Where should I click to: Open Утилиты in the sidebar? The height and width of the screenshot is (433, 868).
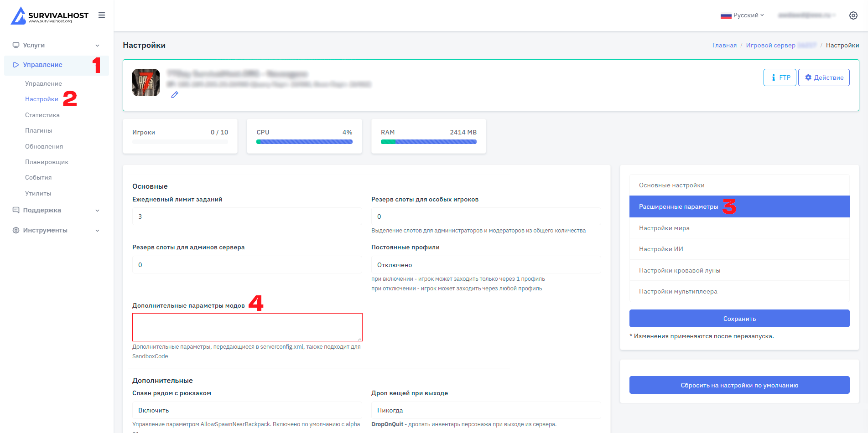coord(38,193)
